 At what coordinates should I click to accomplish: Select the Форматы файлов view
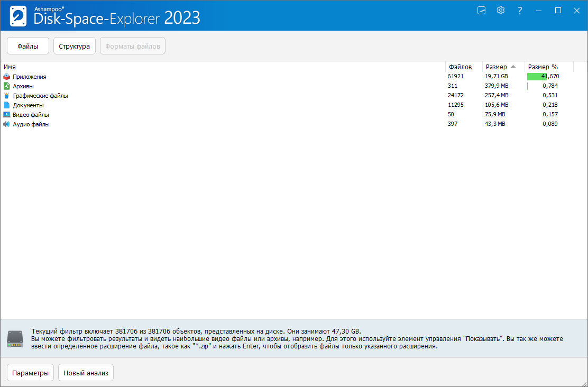tap(133, 46)
